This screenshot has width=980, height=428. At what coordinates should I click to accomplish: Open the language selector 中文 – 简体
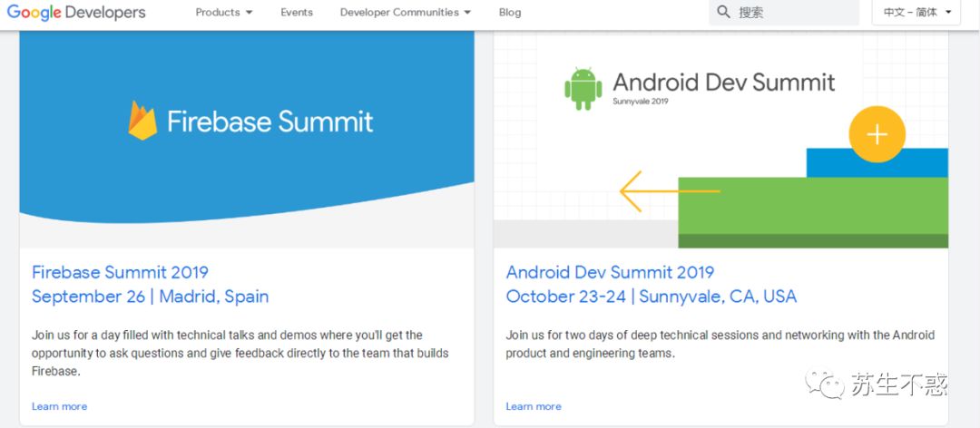click(x=916, y=12)
